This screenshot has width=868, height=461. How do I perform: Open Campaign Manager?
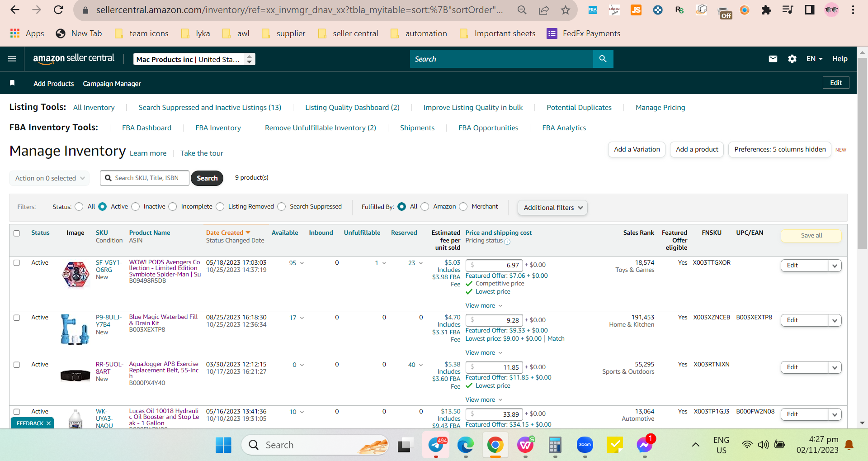112,84
